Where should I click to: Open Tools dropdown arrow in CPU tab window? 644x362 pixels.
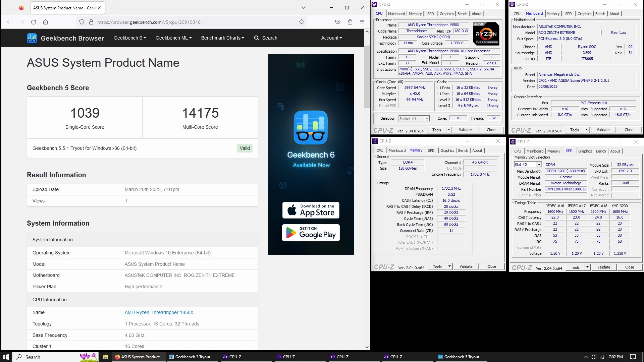(x=449, y=130)
